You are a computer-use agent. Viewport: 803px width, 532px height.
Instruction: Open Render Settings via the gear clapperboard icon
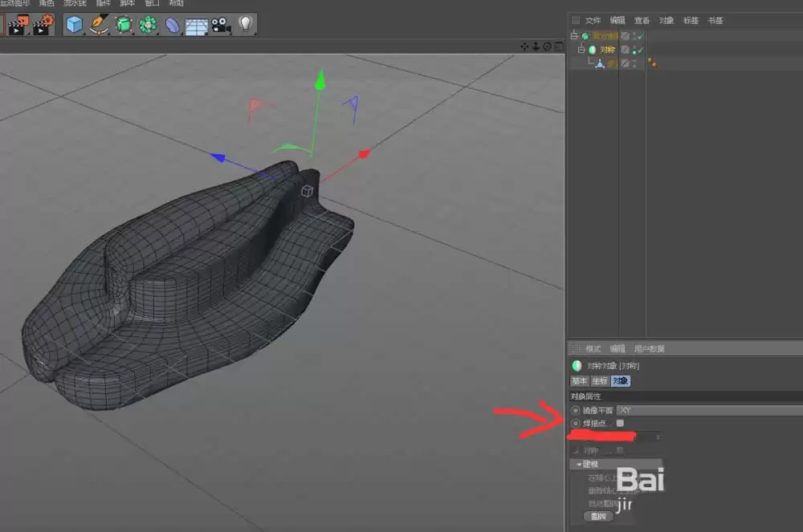coord(39,25)
